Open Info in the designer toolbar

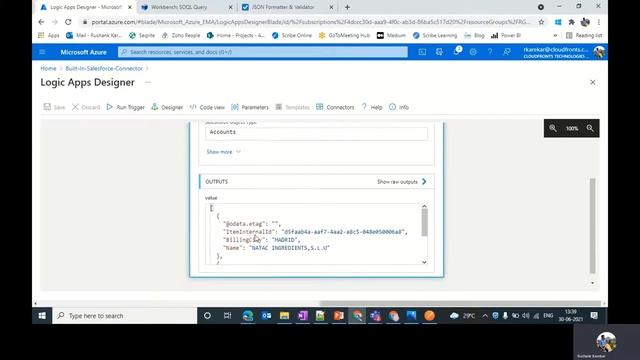[x=399, y=107]
